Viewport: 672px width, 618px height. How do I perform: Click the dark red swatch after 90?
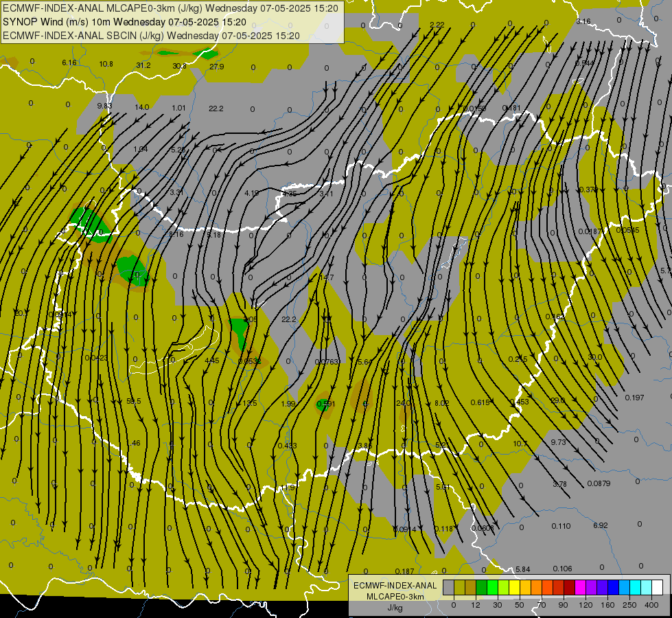click(x=569, y=588)
